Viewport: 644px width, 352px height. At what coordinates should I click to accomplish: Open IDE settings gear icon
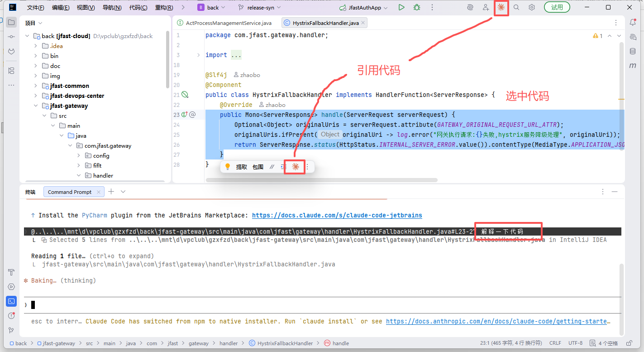pyautogui.click(x=532, y=7)
